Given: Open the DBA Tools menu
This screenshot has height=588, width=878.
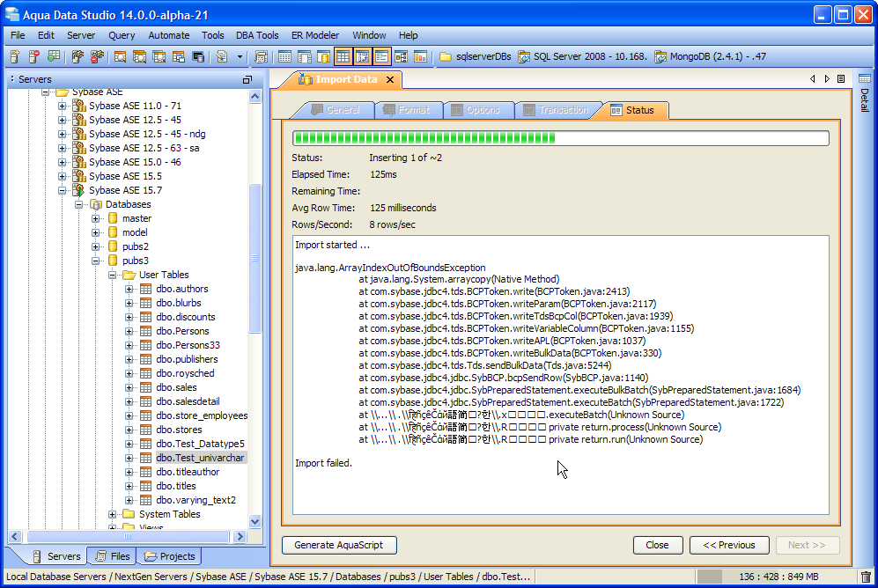Looking at the screenshot, I should (x=257, y=35).
